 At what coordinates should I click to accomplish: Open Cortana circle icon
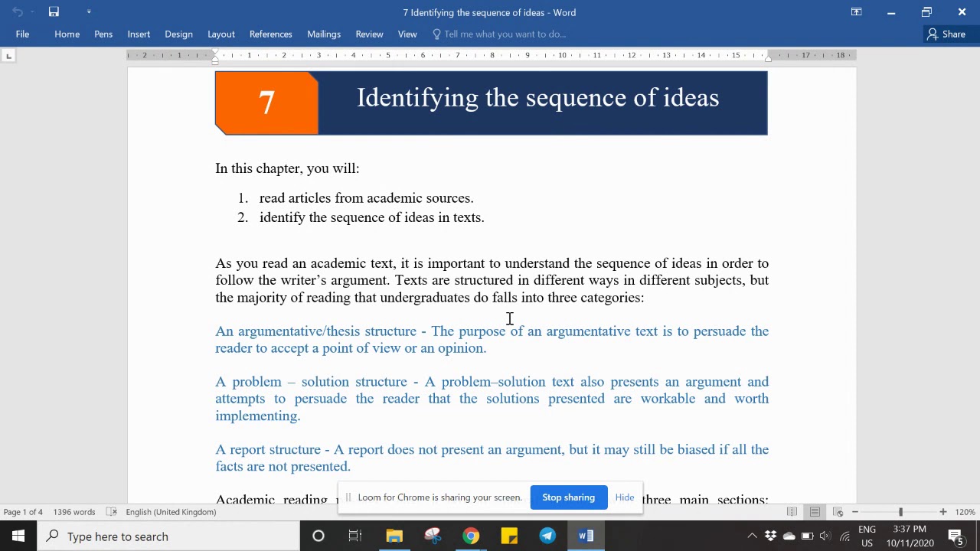318,536
